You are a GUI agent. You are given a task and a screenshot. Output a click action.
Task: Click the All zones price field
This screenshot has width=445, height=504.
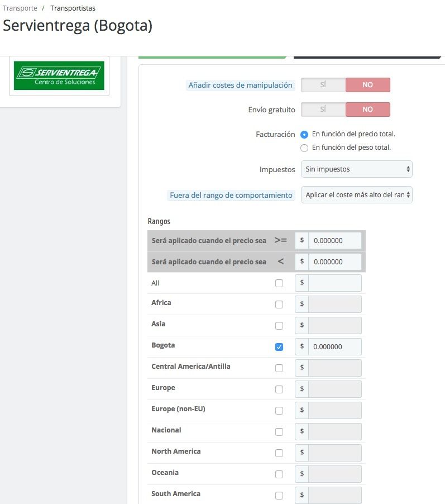pyautogui.click(x=335, y=283)
